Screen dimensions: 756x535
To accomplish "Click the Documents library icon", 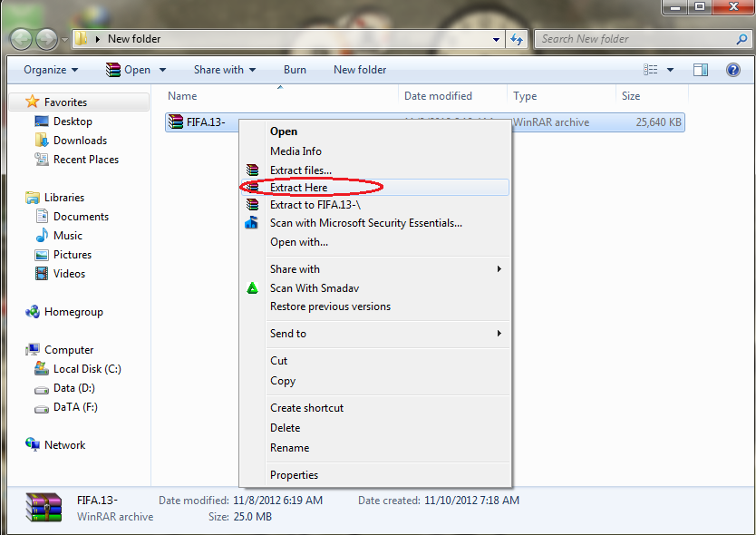I will click(42, 216).
